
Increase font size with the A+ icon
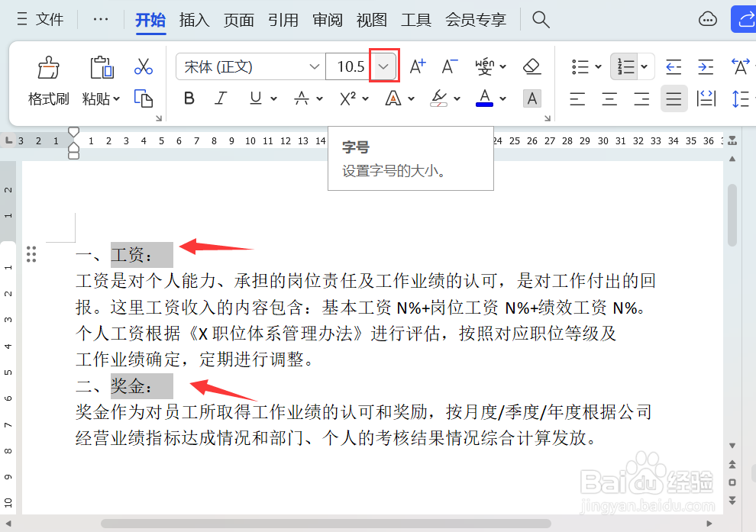(x=416, y=66)
